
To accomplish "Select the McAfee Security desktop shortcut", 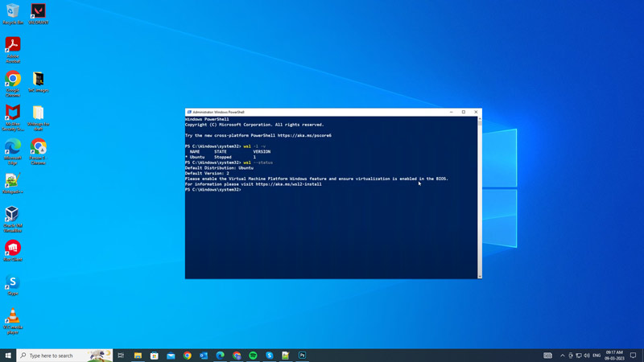I will coord(13,117).
